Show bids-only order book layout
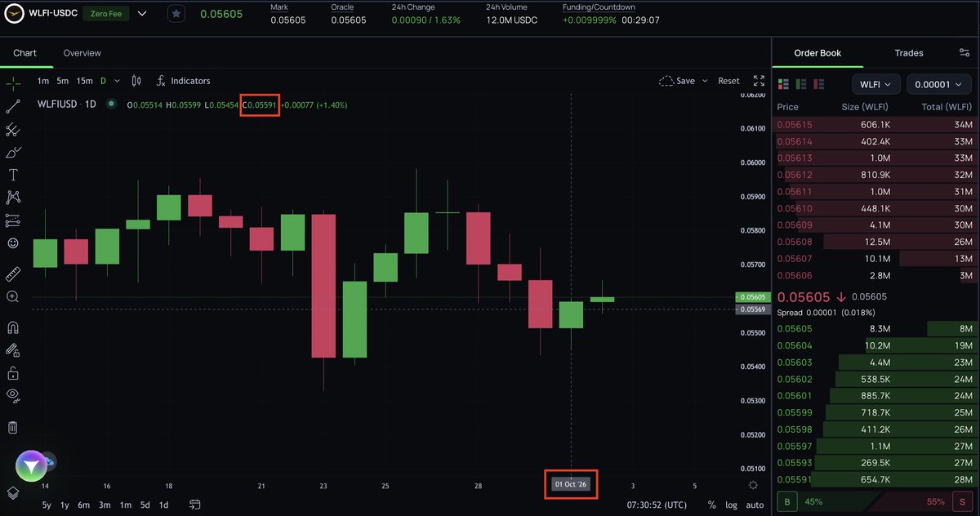The image size is (980, 516). point(803,84)
